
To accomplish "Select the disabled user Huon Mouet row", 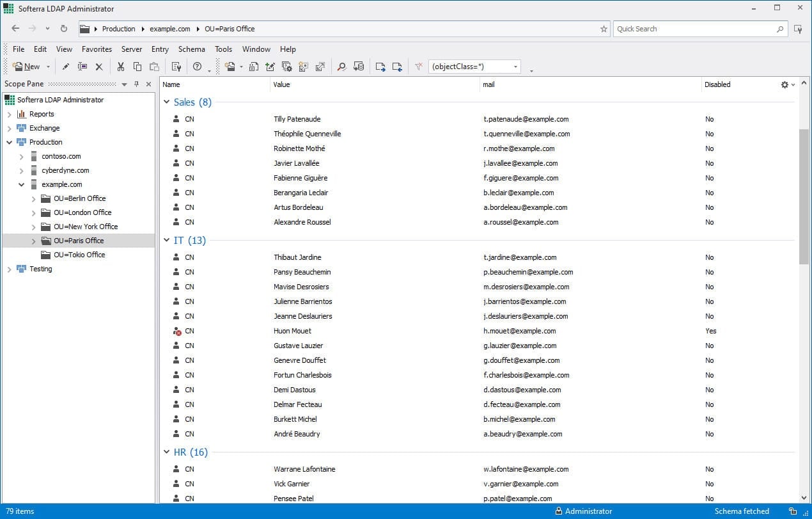I will 478,331.
